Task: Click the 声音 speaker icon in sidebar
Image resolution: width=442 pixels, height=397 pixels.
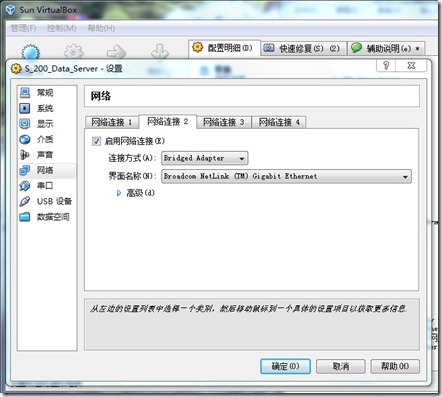Action: point(25,155)
